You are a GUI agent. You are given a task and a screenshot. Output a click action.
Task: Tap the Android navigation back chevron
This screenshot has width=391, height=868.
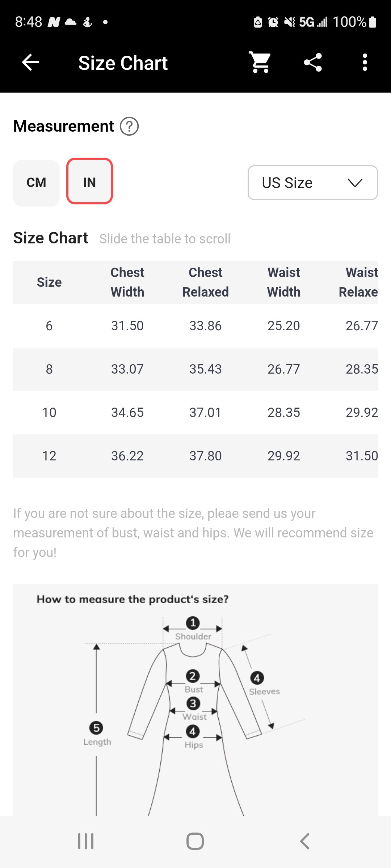point(305,841)
